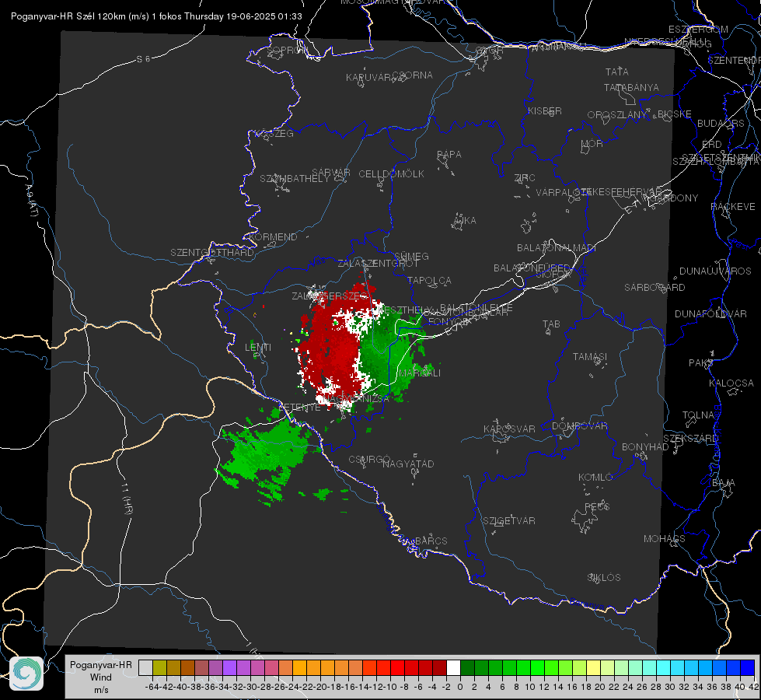The image size is (761, 700).
Task: Select the gray first swatch in the legend
Action: point(145,667)
